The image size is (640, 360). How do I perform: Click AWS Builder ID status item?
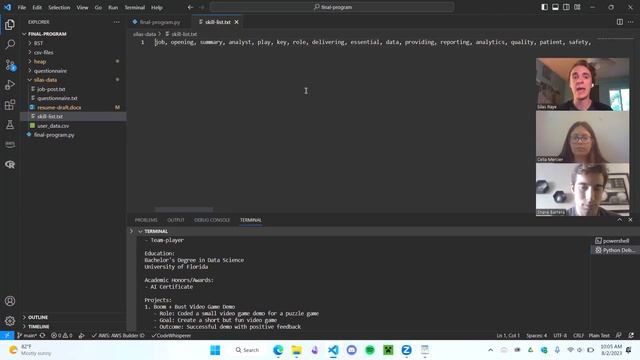click(x=118, y=336)
